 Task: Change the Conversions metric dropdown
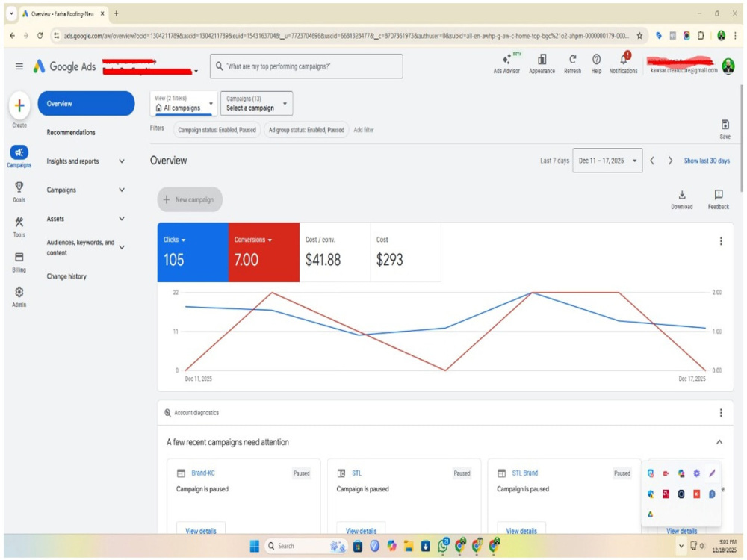(x=253, y=240)
